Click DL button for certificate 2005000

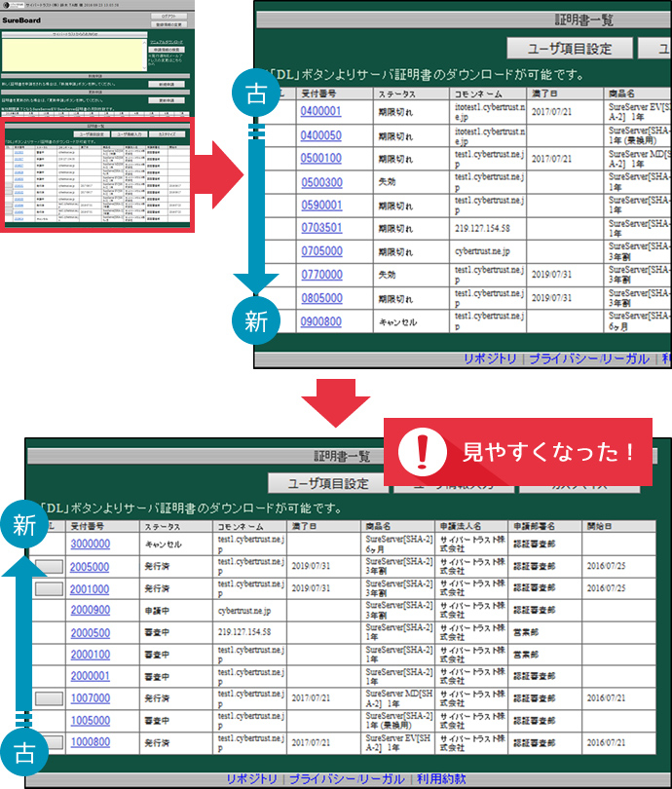pyautogui.click(x=48, y=567)
